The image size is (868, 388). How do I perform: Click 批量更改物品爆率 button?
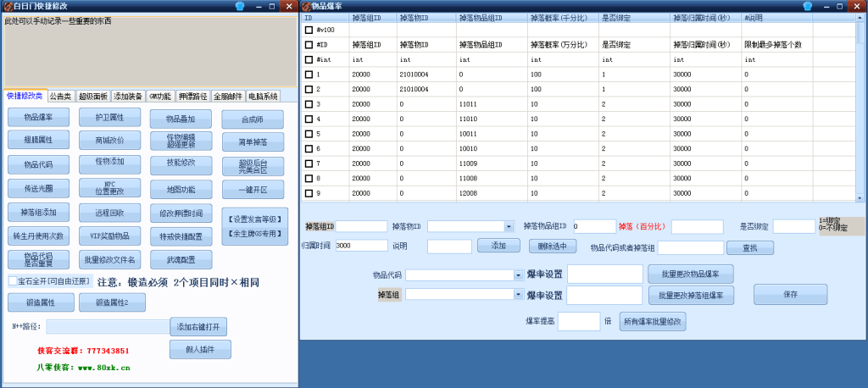(691, 274)
